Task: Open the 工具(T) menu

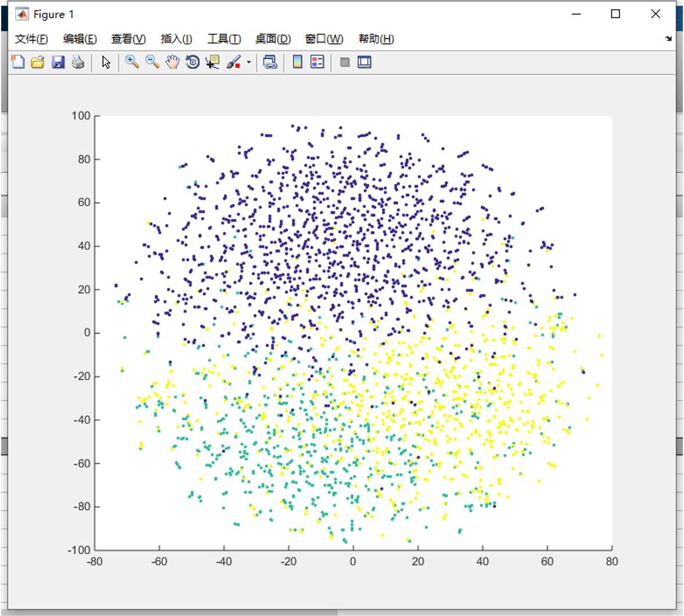Action: coord(224,39)
